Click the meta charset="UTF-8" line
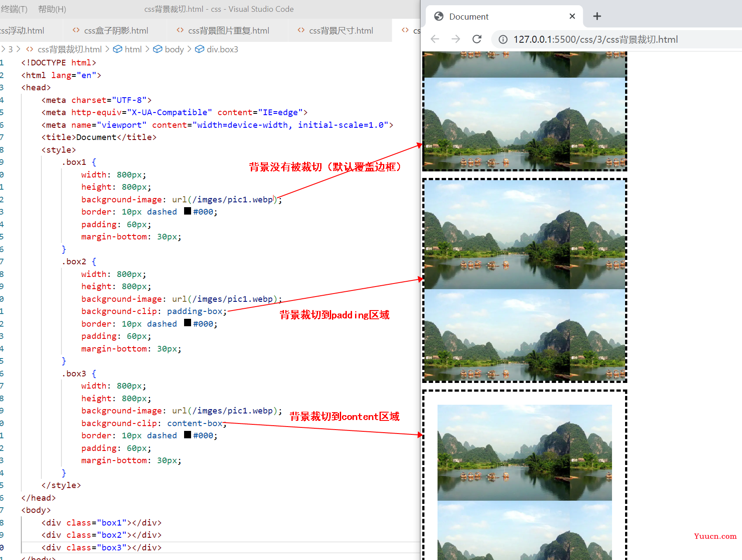This screenshot has width=742, height=560. point(96,100)
